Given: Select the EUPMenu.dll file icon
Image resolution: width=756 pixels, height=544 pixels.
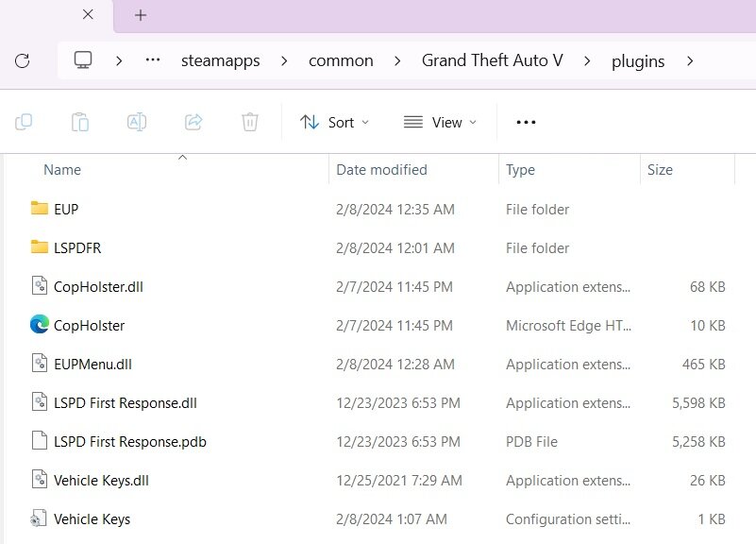Looking at the screenshot, I should (40, 364).
